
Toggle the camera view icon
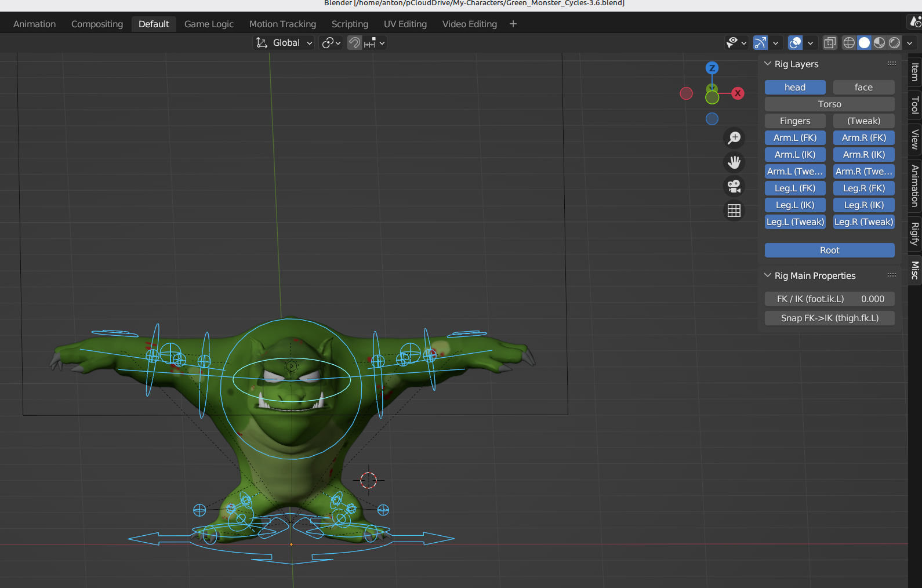coord(734,187)
